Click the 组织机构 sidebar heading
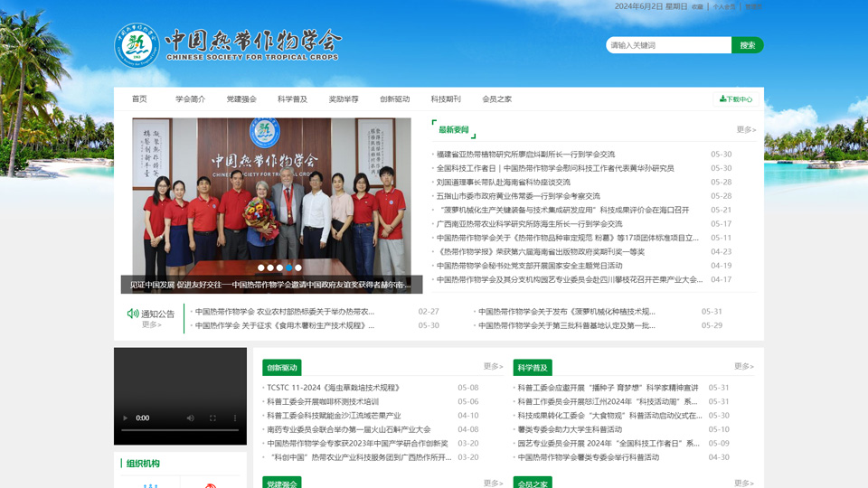 point(143,464)
